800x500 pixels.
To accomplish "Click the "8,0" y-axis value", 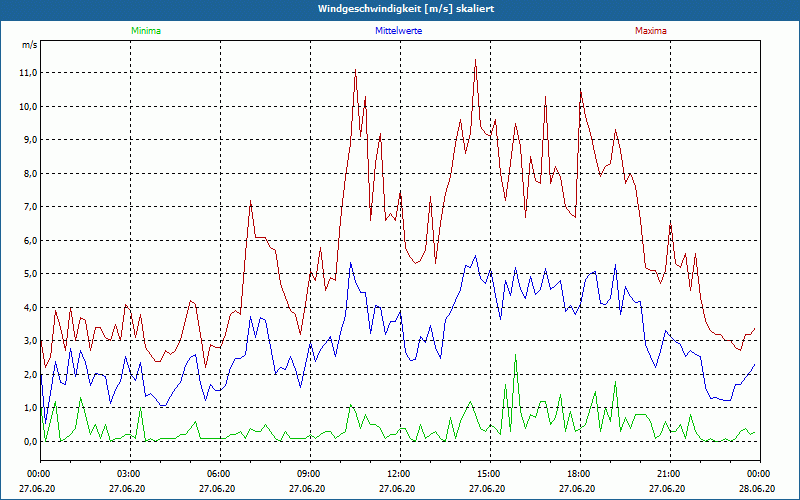I will pos(31,173).
